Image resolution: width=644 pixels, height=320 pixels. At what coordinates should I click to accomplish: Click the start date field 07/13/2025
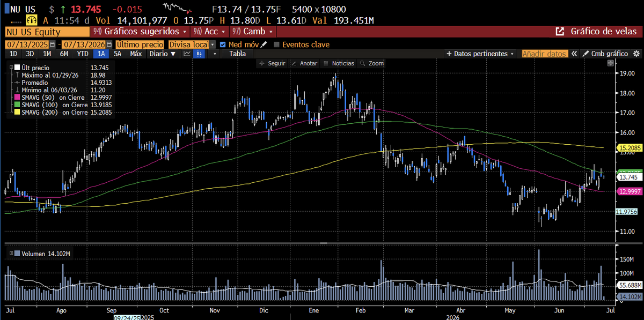(27, 44)
